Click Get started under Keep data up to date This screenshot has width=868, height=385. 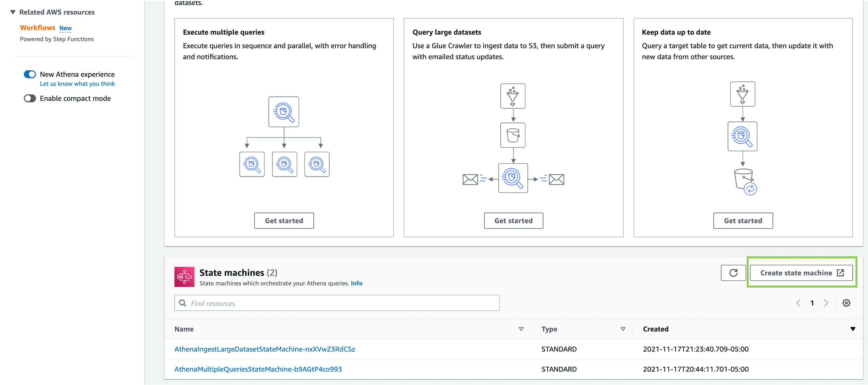pos(743,221)
